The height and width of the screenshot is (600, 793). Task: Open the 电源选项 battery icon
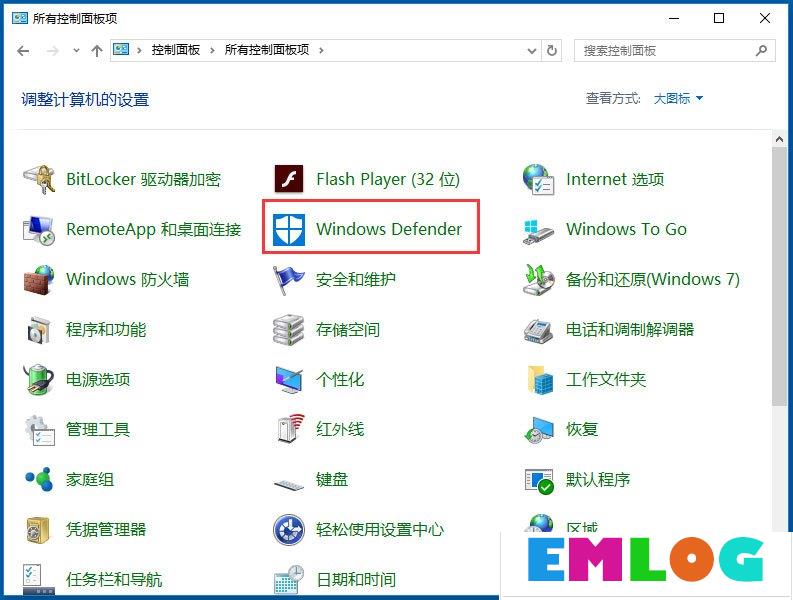point(39,379)
